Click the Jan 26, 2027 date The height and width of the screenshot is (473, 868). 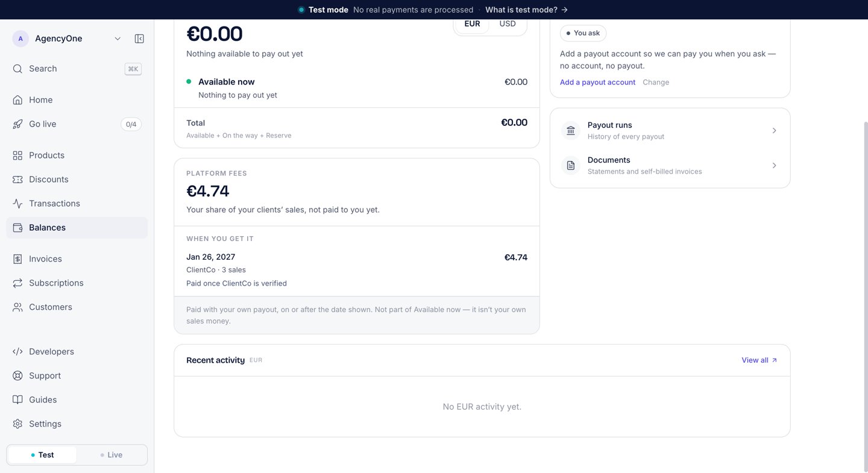[x=210, y=257]
